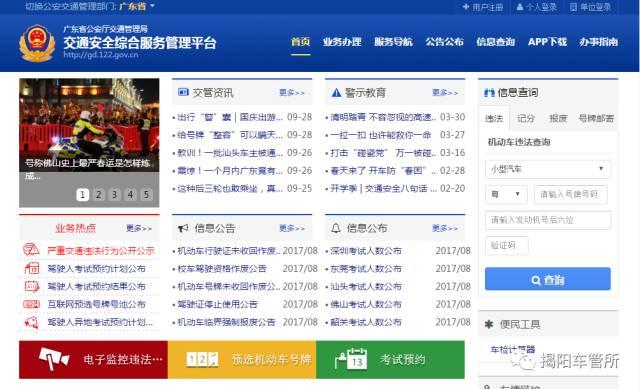640x389 pixels.
Task: Click the red 电子监控违法 banner
Action: (x=93, y=360)
